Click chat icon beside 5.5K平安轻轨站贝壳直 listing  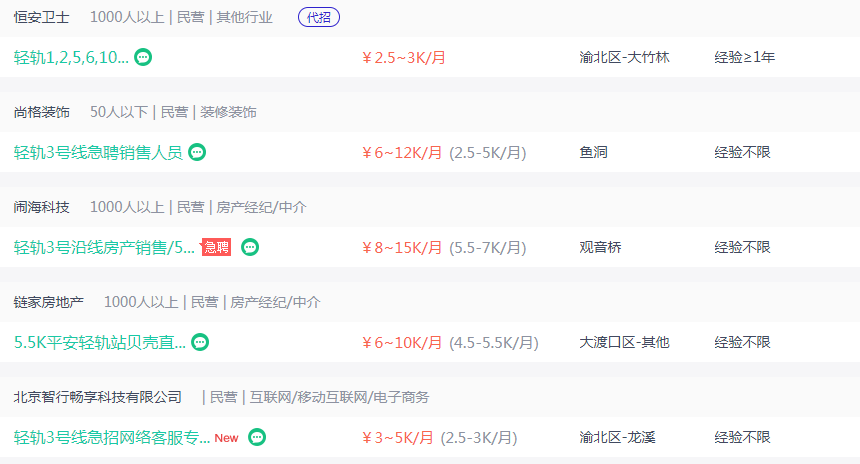pyautogui.click(x=200, y=342)
